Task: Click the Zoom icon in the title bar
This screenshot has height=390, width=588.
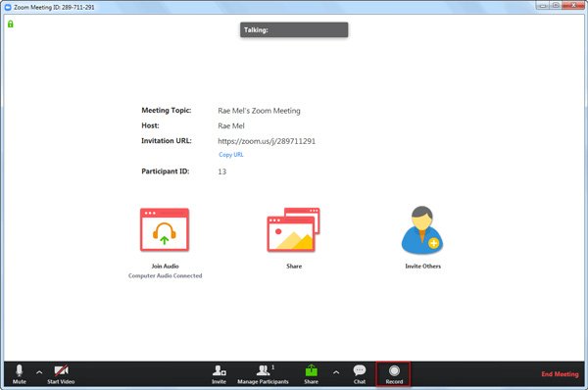Action: pyautogui.click(x=8, y=7)
